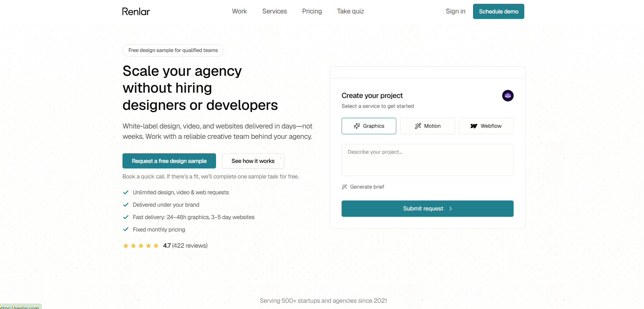Image resolution: width=644 pixels, height=309 pixels.
Task: Go to the Pricing page
Action: click(312, 11)
